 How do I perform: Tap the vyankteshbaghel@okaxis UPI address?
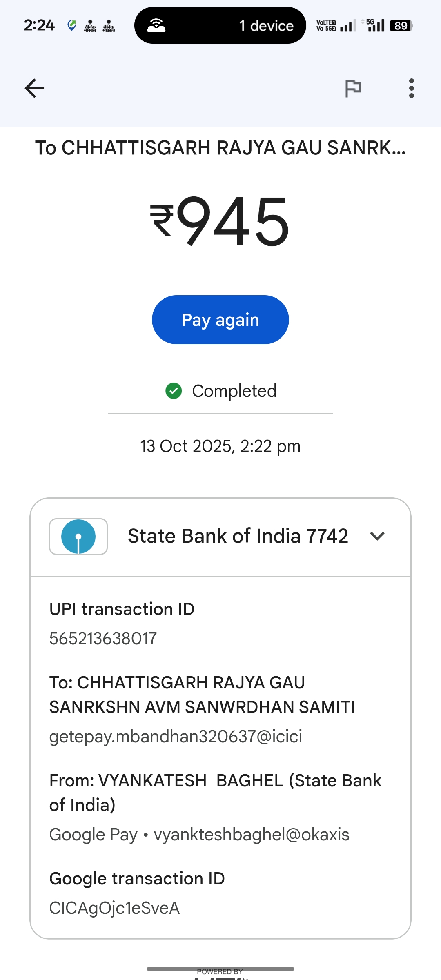(252, 835)
